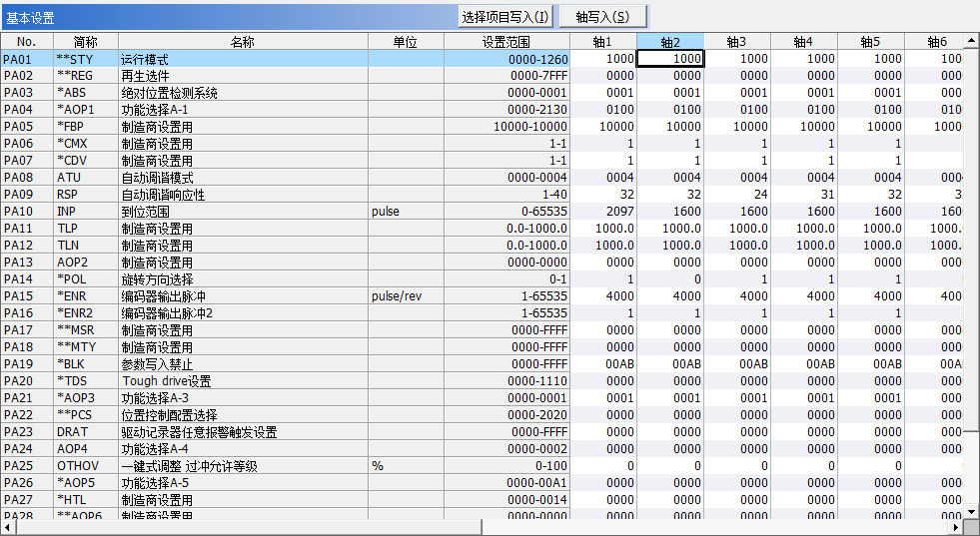
Task: Click the 选择项目写入(I) button
Action: [x=504, y=17]
